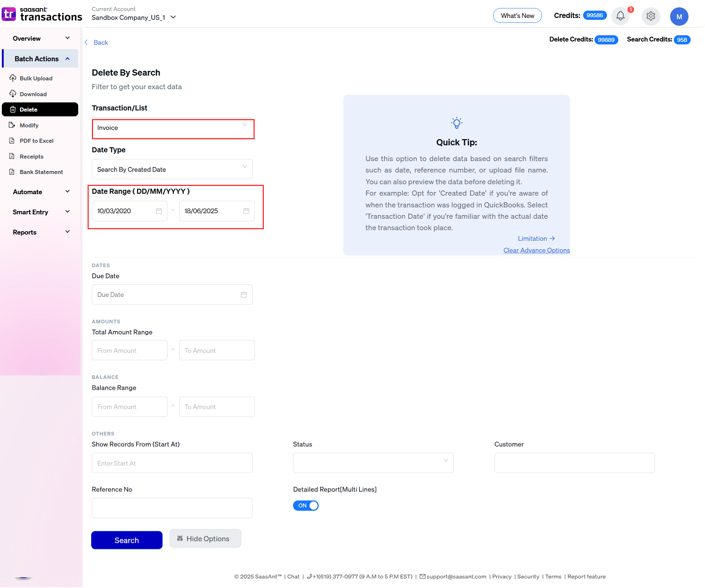
Task: Click the SaasAnt Transactions logo
Action: [41, 14]
